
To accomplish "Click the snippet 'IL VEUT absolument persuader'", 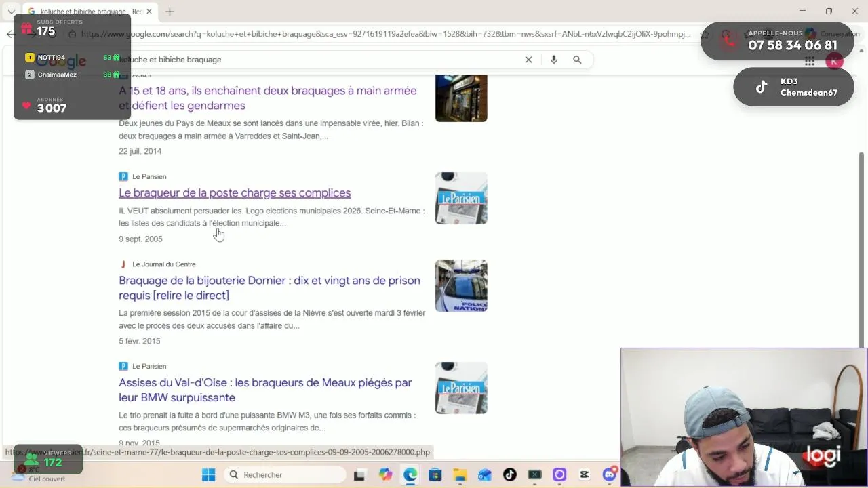I will 271,217.
